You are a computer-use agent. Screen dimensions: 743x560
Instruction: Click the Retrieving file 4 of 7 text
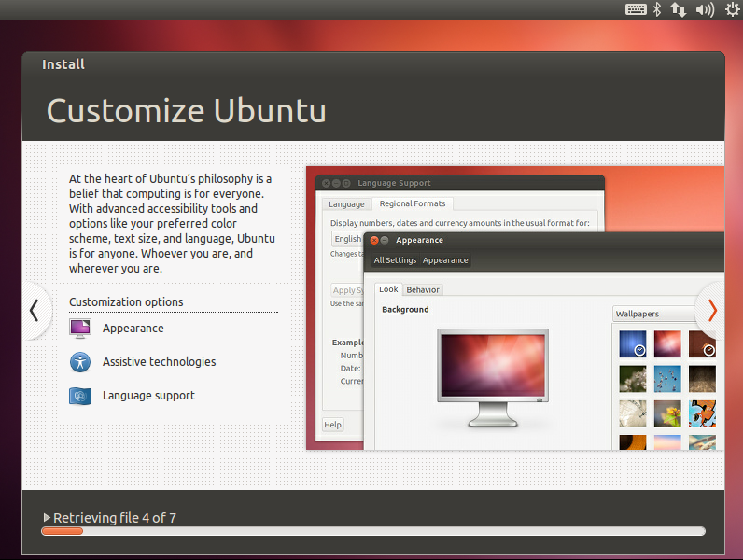pyautogui.click(x=114, y=518)
